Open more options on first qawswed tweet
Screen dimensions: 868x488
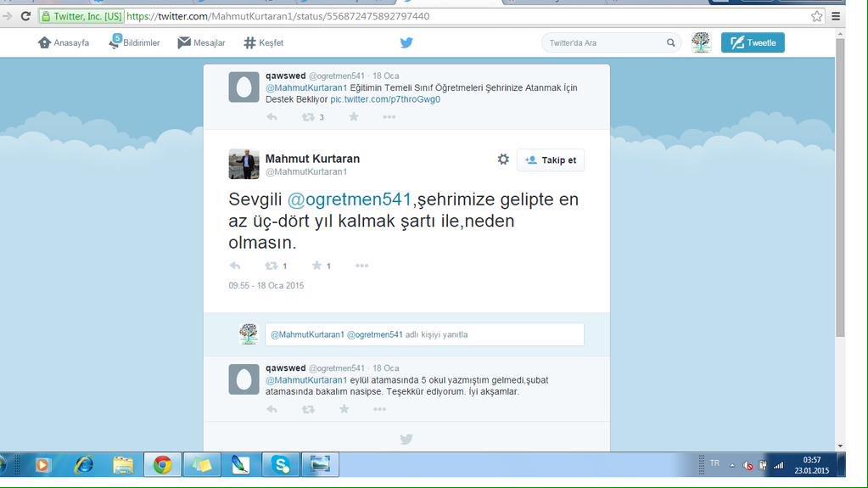coord(389,117)
